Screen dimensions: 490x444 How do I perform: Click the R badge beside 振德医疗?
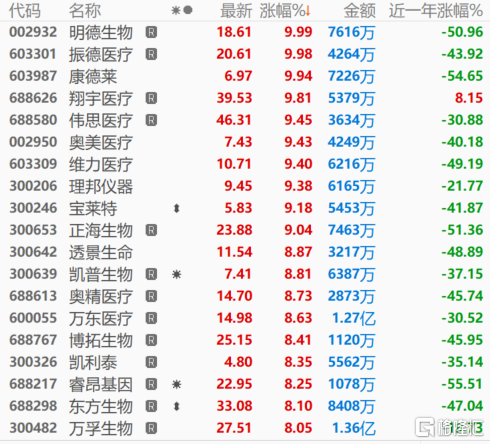[x=151, y=54]
